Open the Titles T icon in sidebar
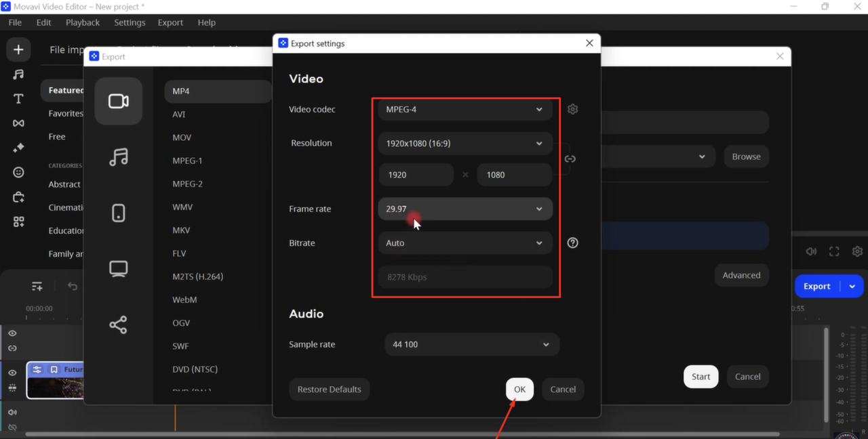Screen dimensions: 868x439 point(18,99)
